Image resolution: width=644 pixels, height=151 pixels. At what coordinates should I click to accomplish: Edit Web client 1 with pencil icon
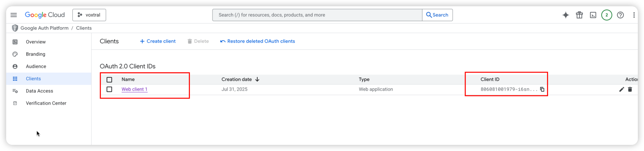pos(621,89)
